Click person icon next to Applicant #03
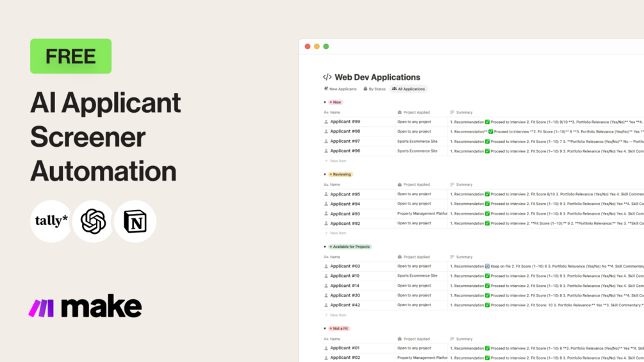 (x=326, y=267)
